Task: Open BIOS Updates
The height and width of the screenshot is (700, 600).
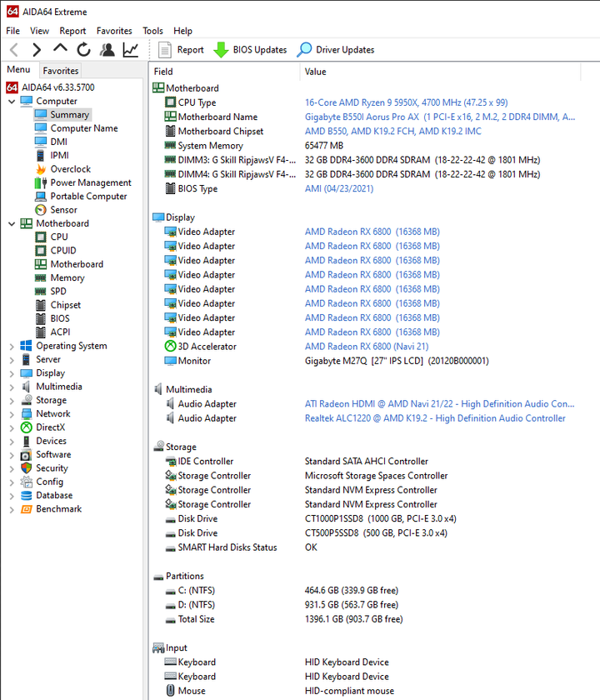Action: (x=250, y=49)
